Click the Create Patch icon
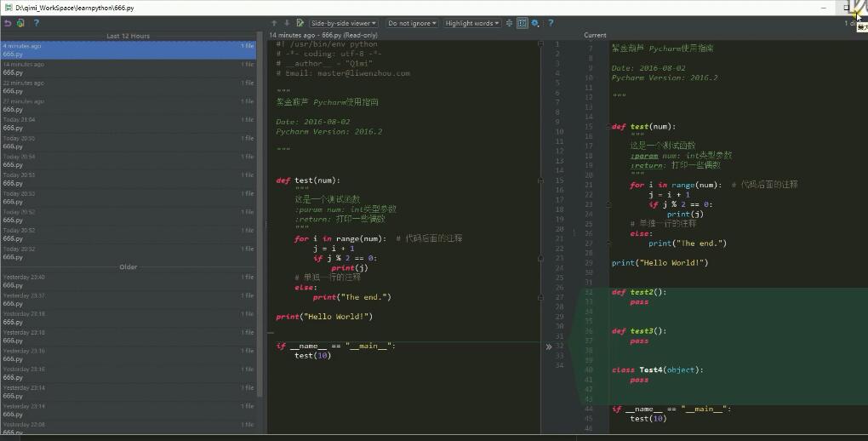The image size is (868, 441). pos(21,23)
